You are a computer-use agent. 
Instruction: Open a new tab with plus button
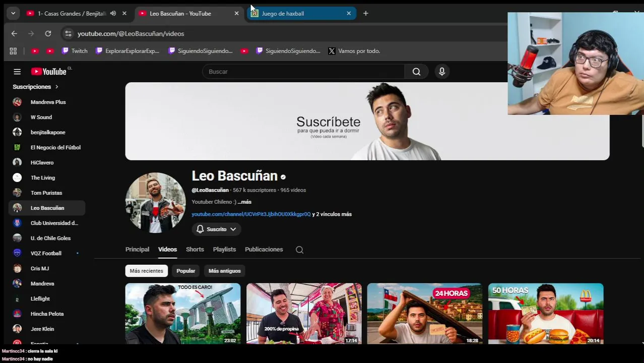366,14
